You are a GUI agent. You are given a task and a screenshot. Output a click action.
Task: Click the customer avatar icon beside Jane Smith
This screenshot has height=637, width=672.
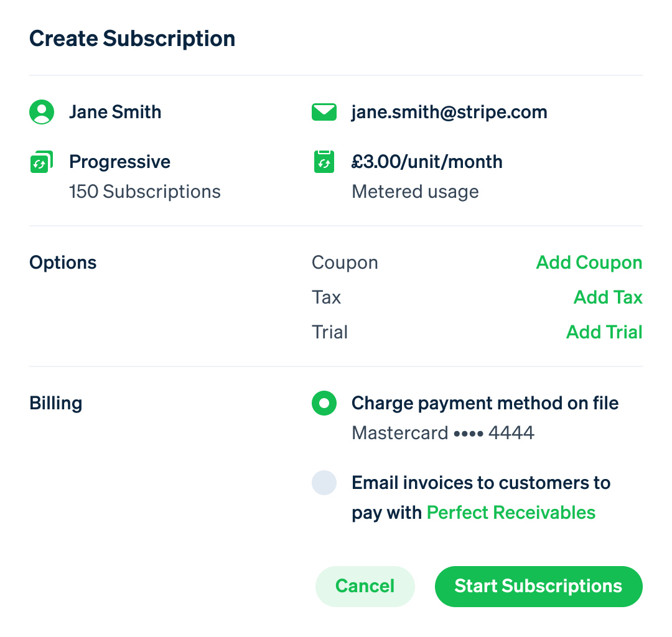pos(42,112)
